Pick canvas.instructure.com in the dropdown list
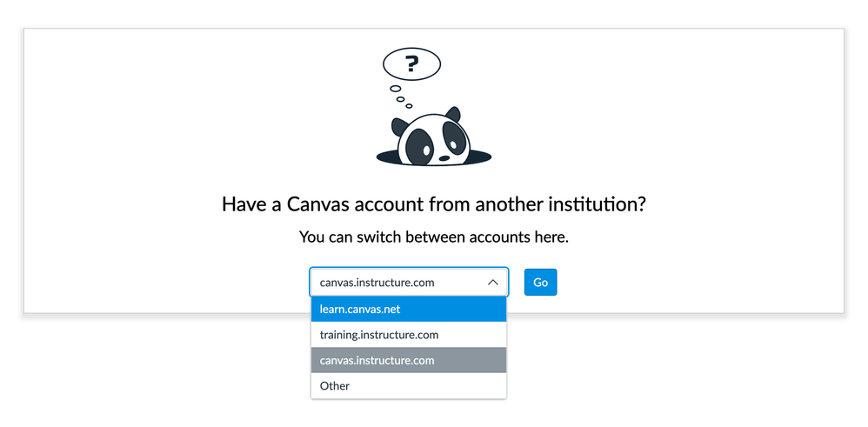Screen dimensions: 868x427 [x=409, y=360]
